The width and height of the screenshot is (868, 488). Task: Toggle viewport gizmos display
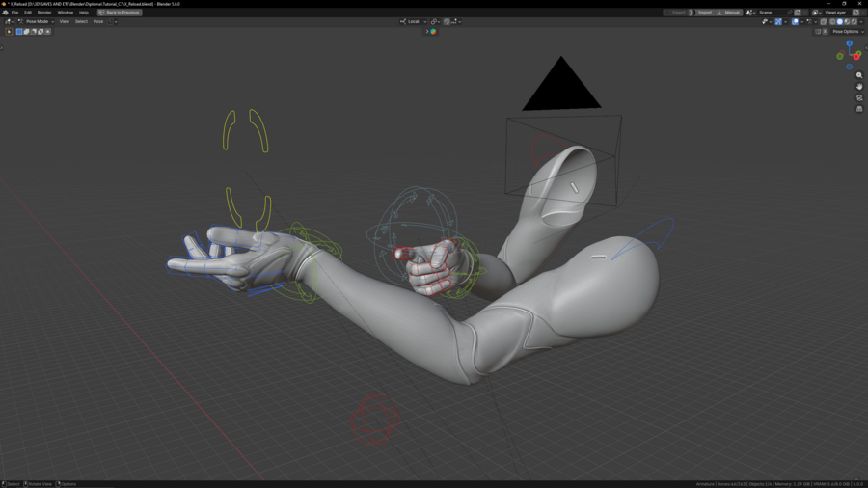tap(778, 21)
